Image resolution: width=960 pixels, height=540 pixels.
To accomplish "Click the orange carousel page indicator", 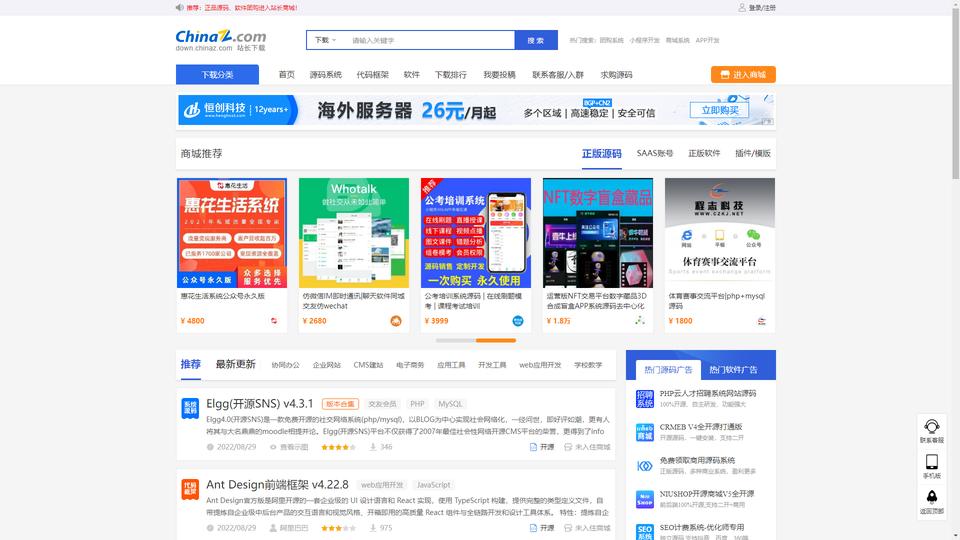I will pyautogui.click(x=496, y=340).
